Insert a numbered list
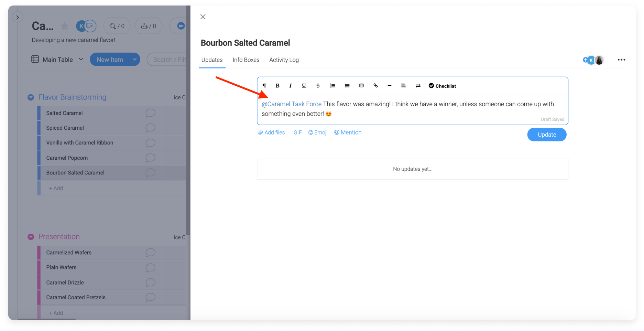644x331 pixels. (332, 86)
